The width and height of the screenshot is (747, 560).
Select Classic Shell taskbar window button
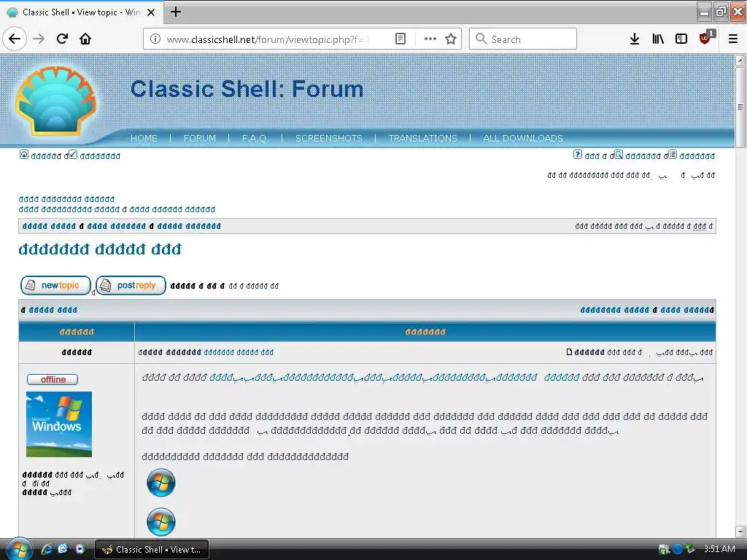click(x=152, y=550)
